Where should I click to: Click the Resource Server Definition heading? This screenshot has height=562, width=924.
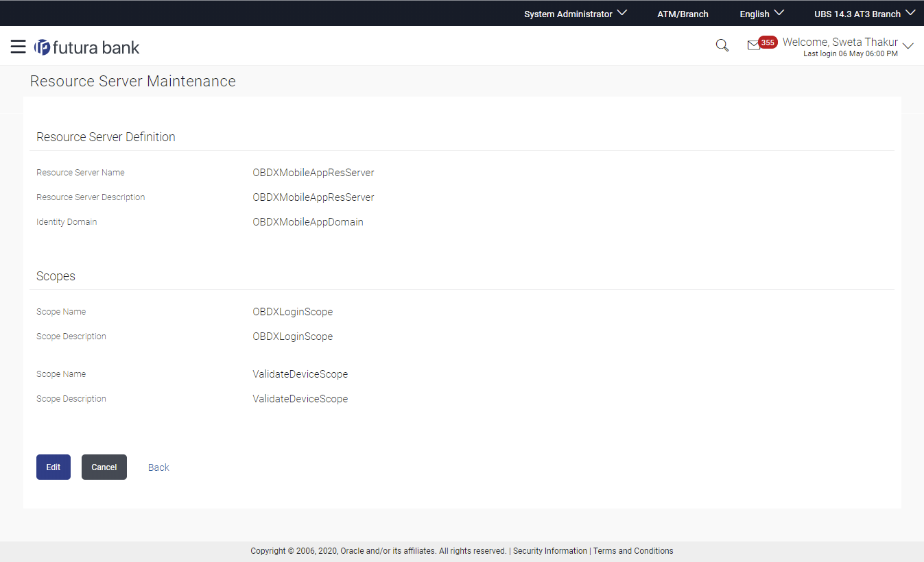[106, 137]
